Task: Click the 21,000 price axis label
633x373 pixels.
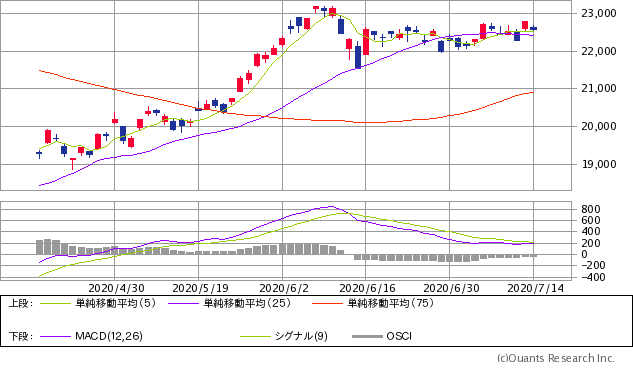Action: 599,88
